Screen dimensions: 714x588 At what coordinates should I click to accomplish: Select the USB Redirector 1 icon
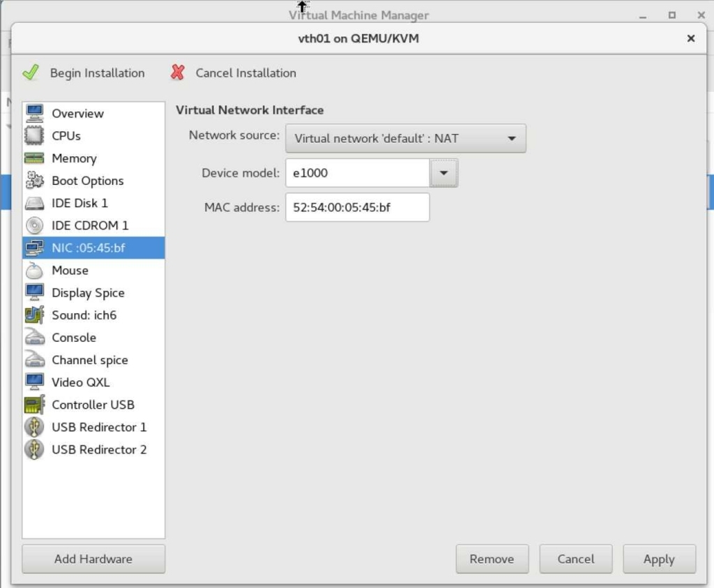click(35, 427)
